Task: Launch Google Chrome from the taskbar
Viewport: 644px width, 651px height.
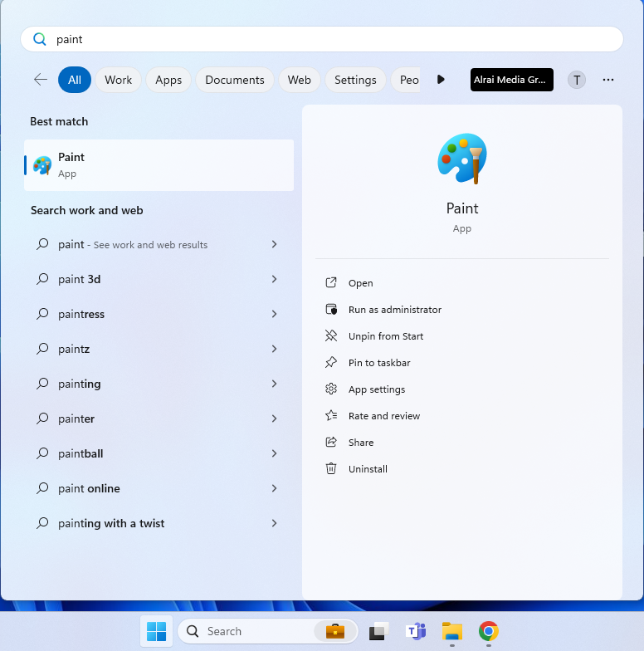Action: [x=488, y=631]
